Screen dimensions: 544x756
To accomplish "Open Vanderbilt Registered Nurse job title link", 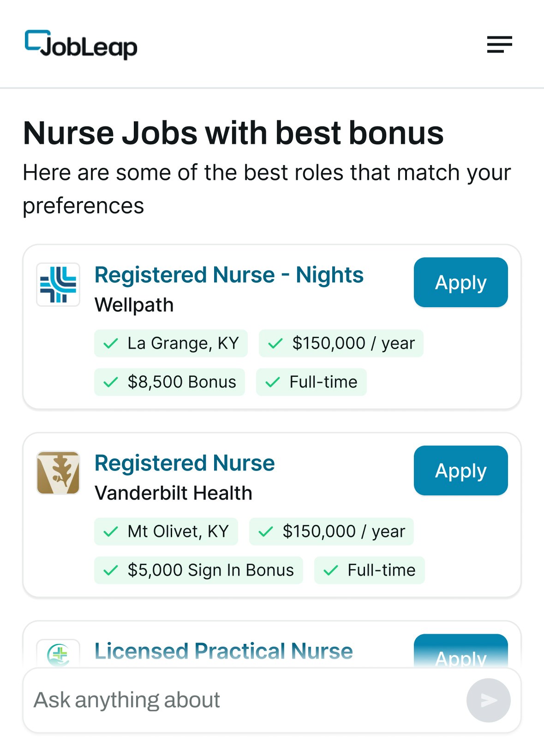I will [x=185, y=463].
